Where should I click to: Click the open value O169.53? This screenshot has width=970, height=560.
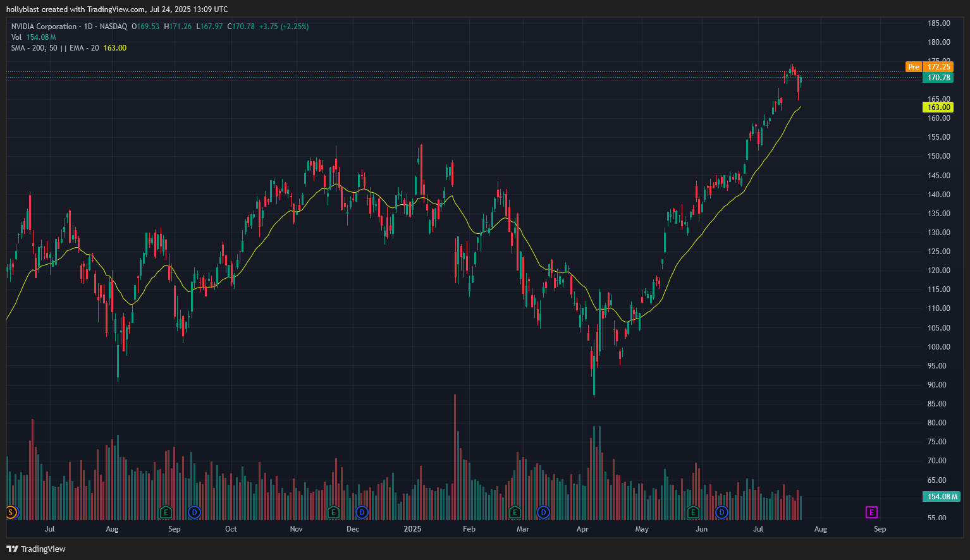(145, 27)
